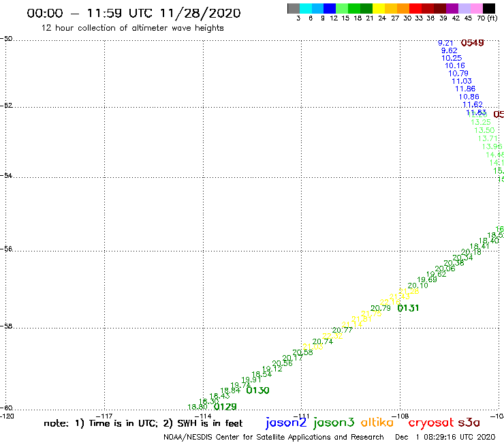Image resolution: width=504 pixels, height=443 pixels.
Task: Click the date range title text
Action: [133, 14]
